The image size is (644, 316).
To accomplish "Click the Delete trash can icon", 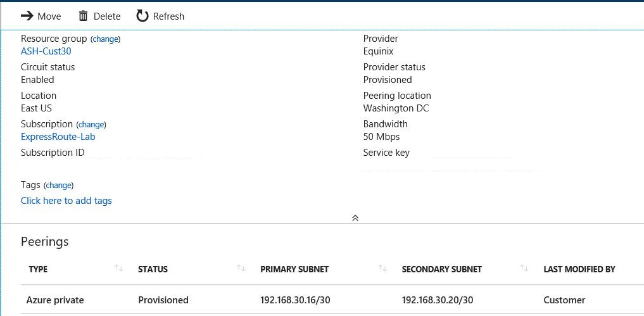I will 84,16.
